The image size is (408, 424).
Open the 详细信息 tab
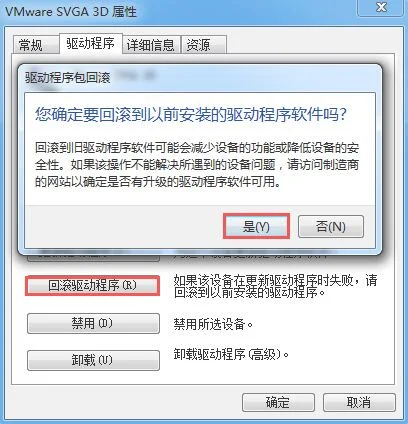(151, 45)
